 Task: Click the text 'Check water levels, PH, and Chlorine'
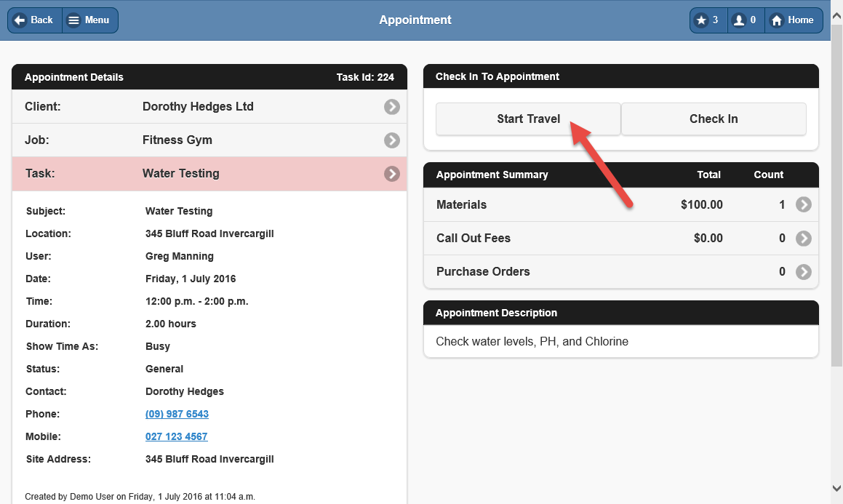point(532,341)
